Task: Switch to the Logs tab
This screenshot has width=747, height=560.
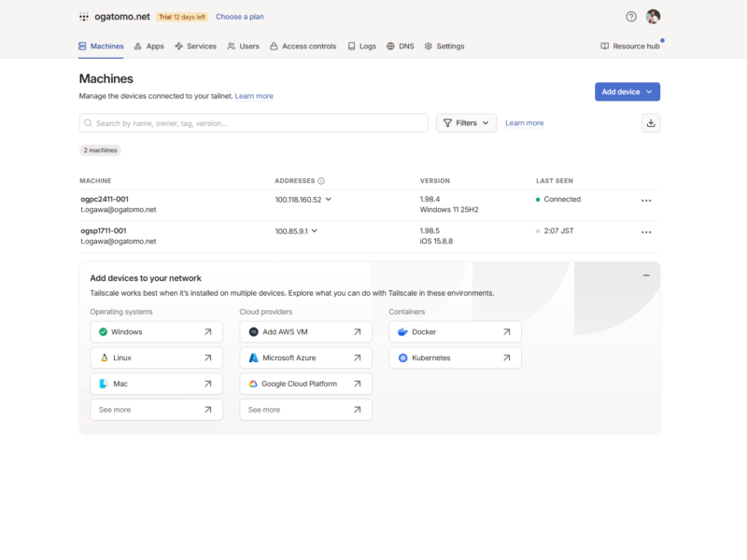Action: [x=362, y=46]
